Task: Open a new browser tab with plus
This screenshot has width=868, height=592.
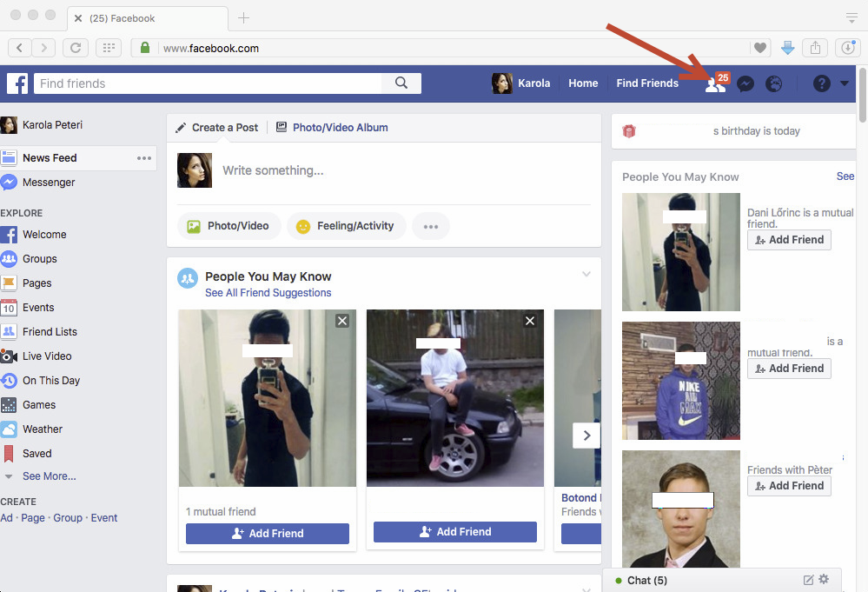Action: click(x=243, y=17)
